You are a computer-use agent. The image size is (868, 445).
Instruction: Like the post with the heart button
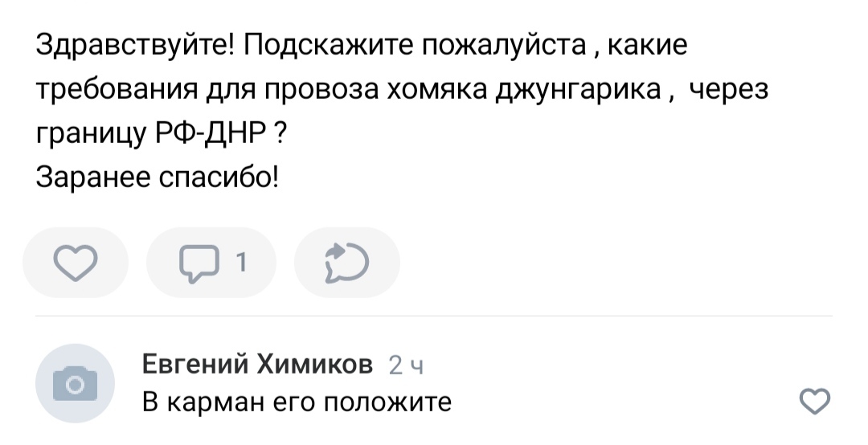click(x=75, y=263)
